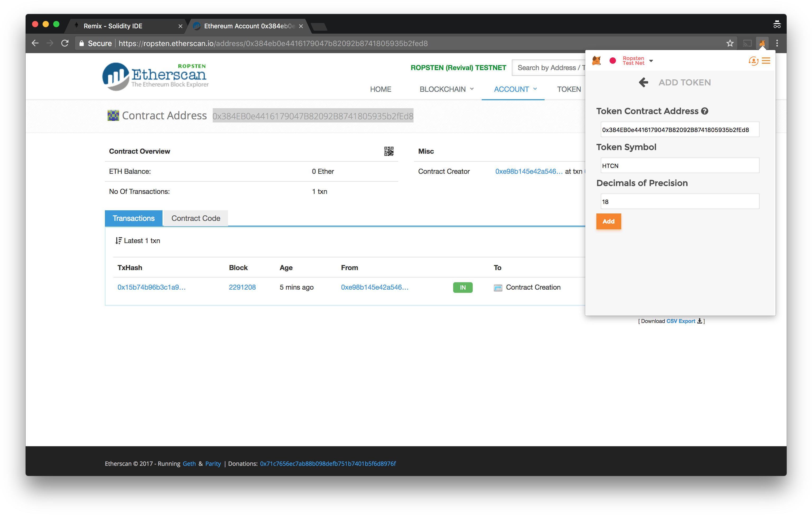Screen dimensions: 812x515
Task: Click the sort icon beside Latest 1 txn
Action: (x=118, y=241)
